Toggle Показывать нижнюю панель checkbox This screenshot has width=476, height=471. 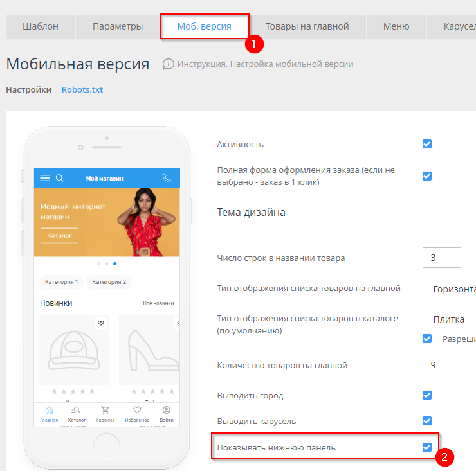(427, 447)
